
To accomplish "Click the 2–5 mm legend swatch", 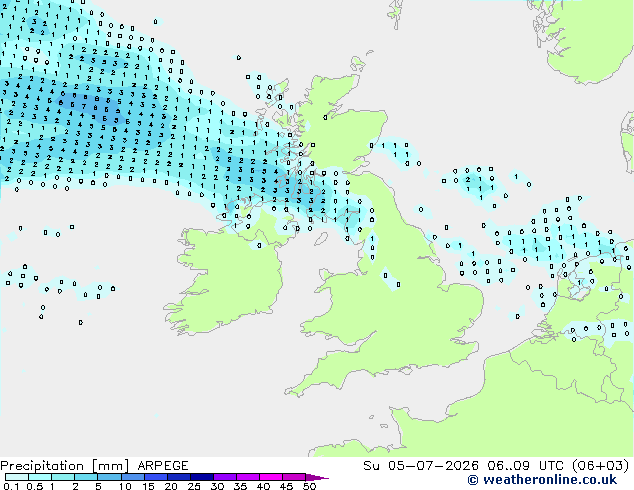I will click(x=86, y=477).
